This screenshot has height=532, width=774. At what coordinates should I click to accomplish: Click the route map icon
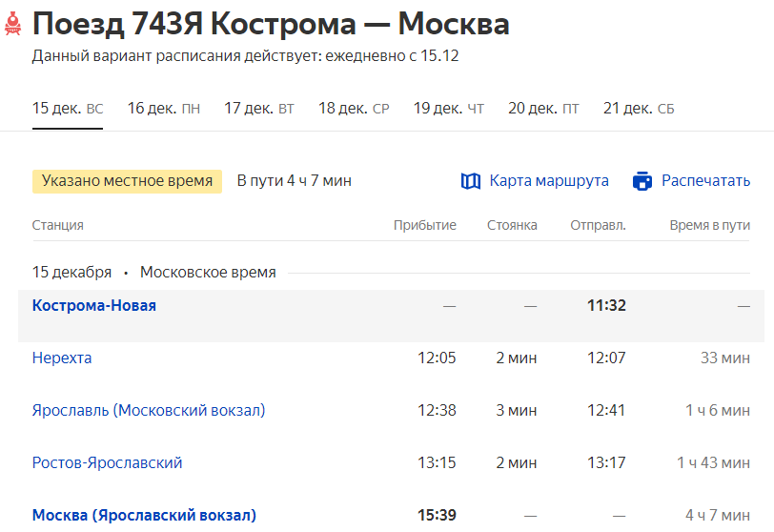(471, 181)
